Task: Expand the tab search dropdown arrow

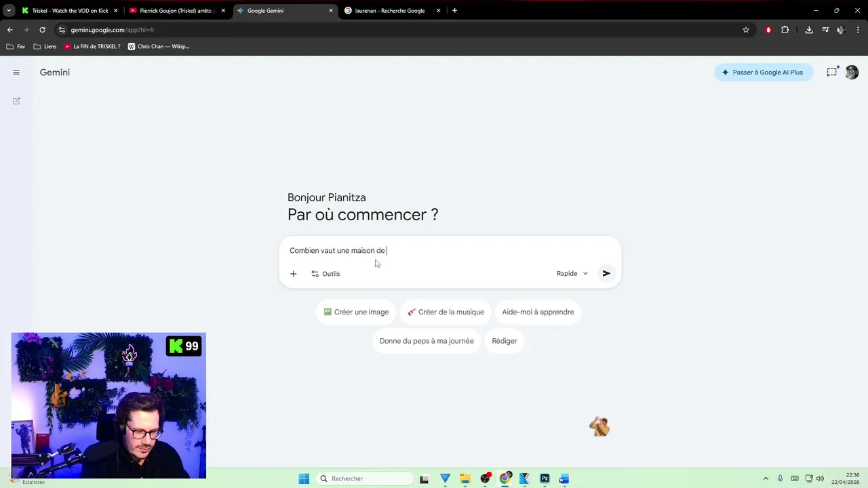Action: tap(9, 11)
